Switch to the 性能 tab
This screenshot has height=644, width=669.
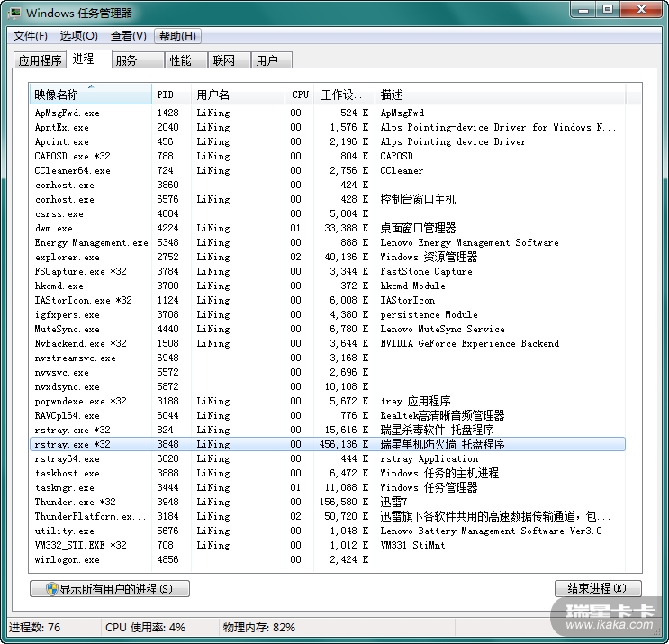[186, 60]
